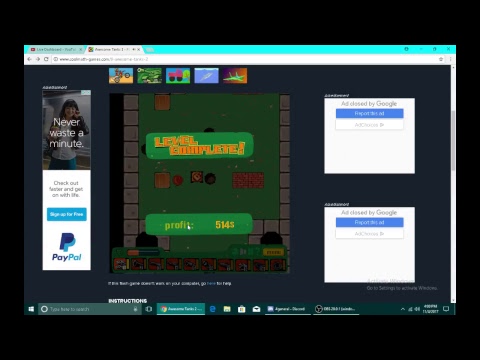Click AdChoices in lower right ad
480x360 pixels.
369,234
